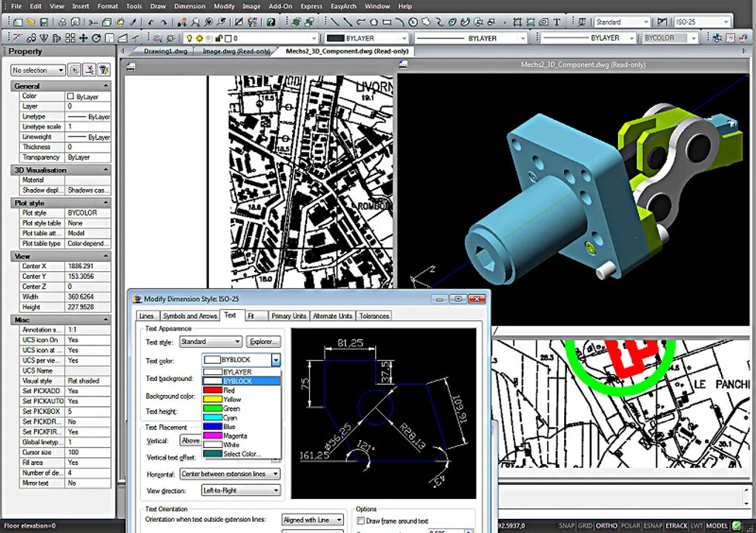
Task: Switch to the Primary Units tab
Action: pos(288,316)
